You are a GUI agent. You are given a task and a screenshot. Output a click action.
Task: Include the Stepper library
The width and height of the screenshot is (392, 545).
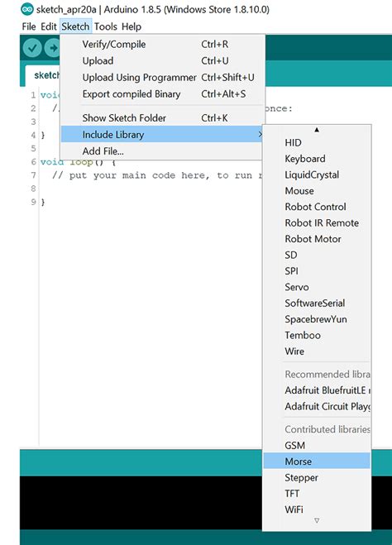(x=317, y=477)
